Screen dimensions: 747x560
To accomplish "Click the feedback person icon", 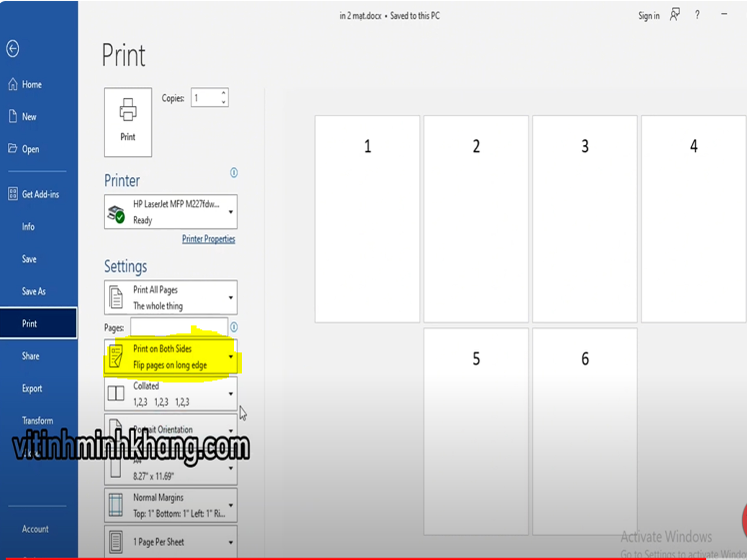I will 675,15.
